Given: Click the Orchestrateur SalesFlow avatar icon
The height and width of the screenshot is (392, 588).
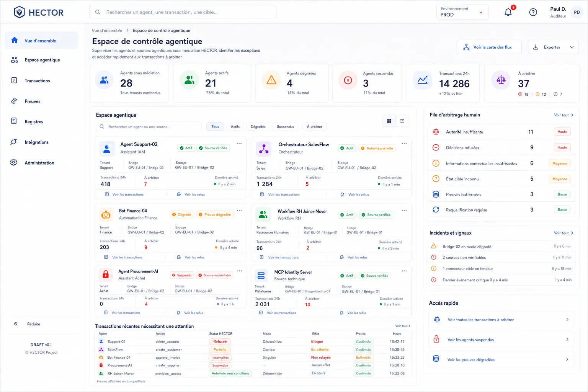Looking at the screenshot, I should pos(264,149).
